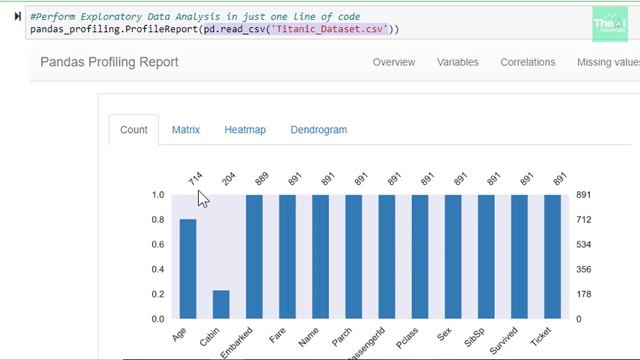Click the Pandas Profiling Report title

[x=109, y=62]
